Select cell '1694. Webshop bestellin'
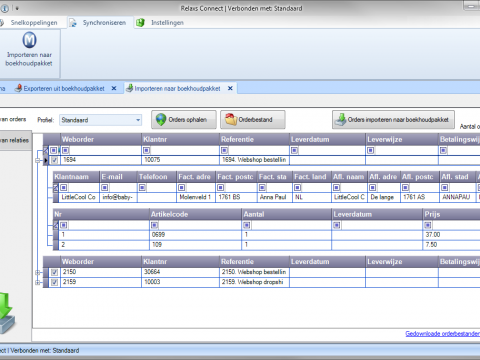 (254, 160)
